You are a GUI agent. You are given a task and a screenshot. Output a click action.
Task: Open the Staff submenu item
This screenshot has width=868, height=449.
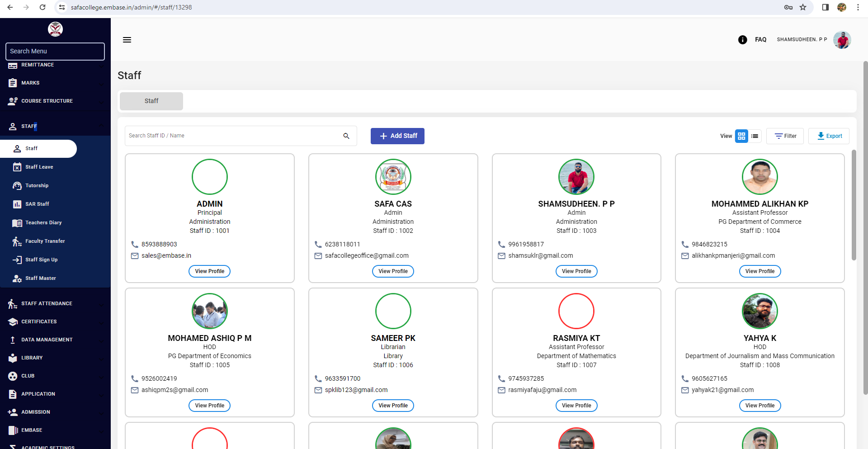click(38, 148)
